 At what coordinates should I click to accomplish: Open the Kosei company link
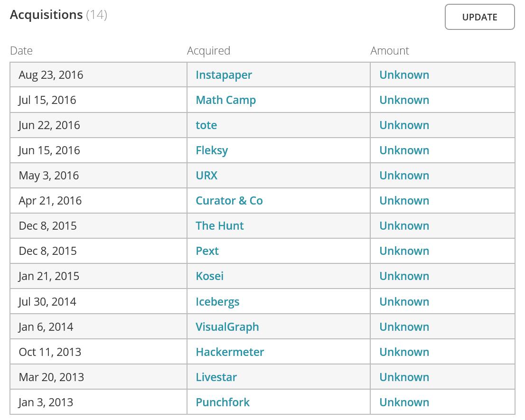209,276
